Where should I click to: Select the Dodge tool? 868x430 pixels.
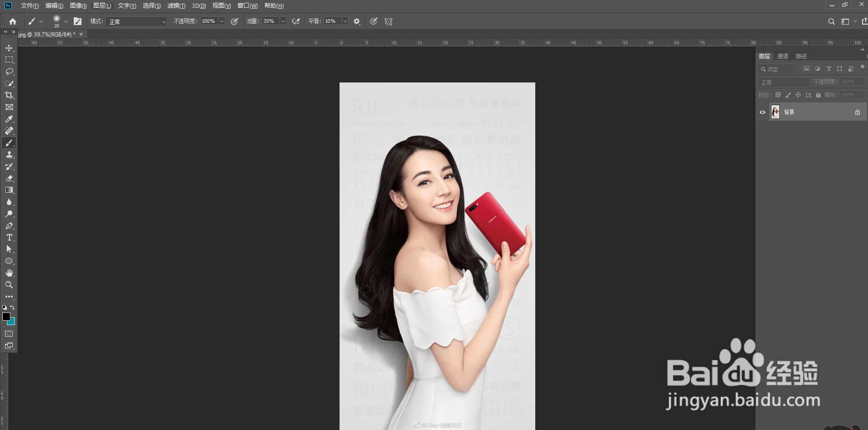click(x=9, y=214)
